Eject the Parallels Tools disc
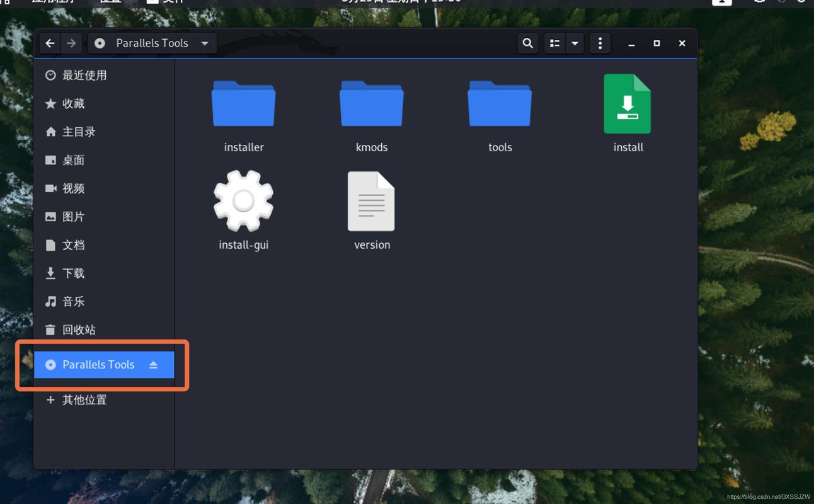 tap(153, 365)
